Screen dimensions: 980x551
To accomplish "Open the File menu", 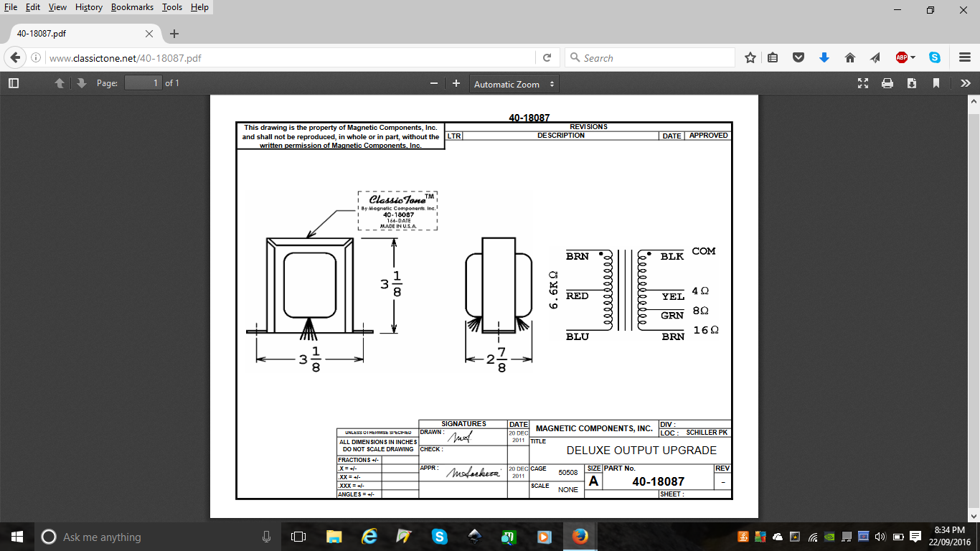I will coord(11,7).
